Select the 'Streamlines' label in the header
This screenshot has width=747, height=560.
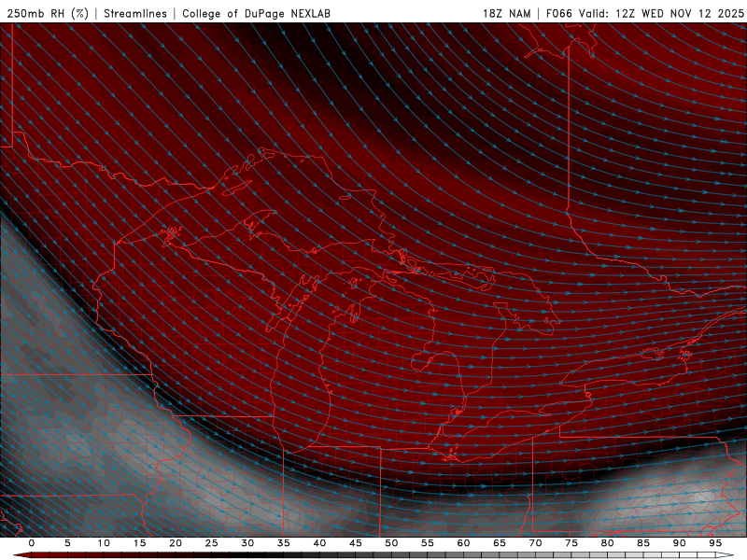click(x=135, y=13)
